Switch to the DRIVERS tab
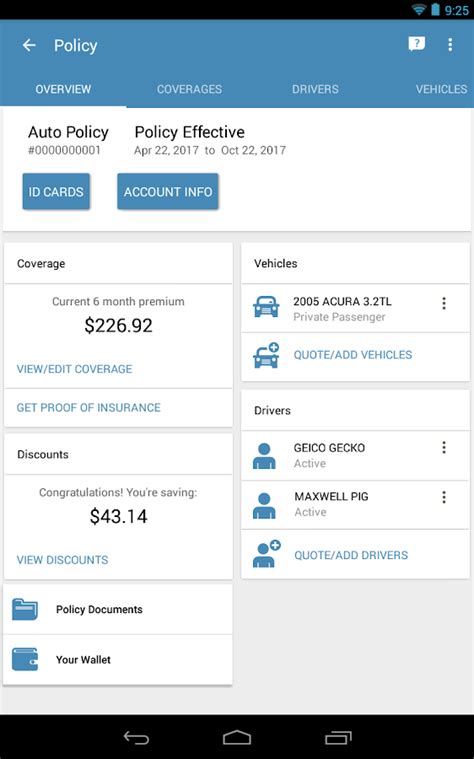The image size is (474, 759). coord(315,89)
